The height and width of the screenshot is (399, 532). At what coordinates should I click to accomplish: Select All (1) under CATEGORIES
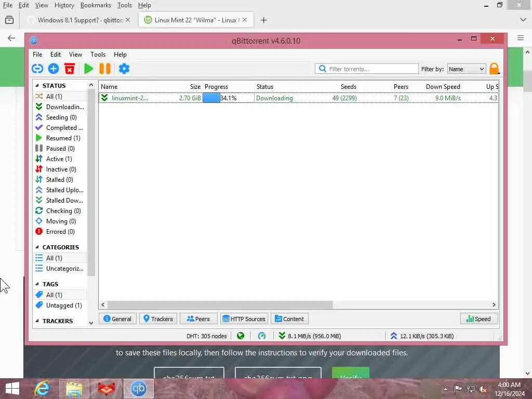(x=60, y=258)
